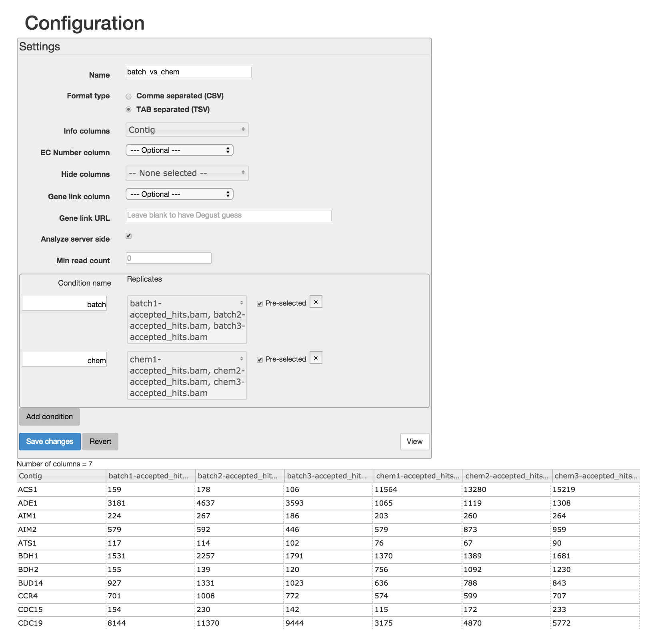Click the Revert button
This screenshot has height=644, width=660.
click(100, 442)
